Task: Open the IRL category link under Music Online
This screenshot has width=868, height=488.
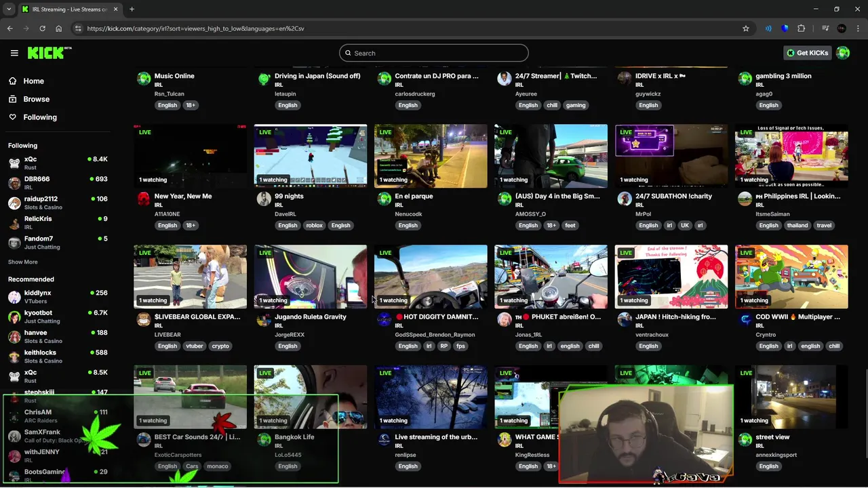Action: (x=158, y=85)
